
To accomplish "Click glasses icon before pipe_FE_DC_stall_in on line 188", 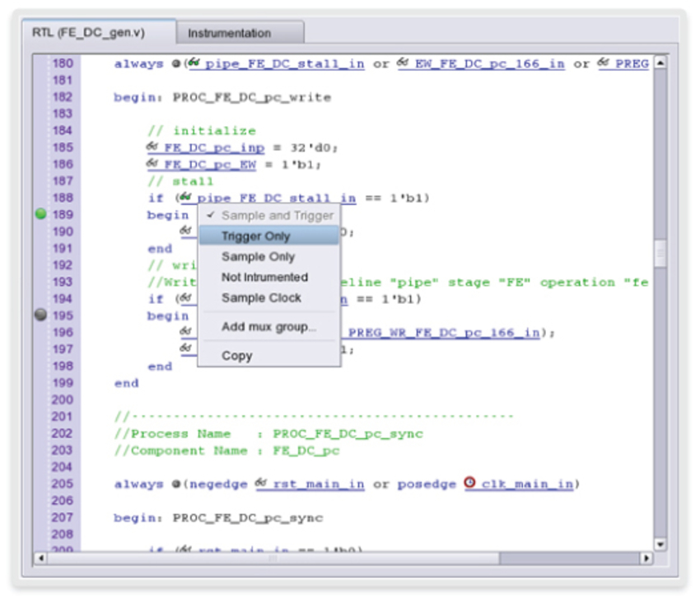I will point(187,197).
